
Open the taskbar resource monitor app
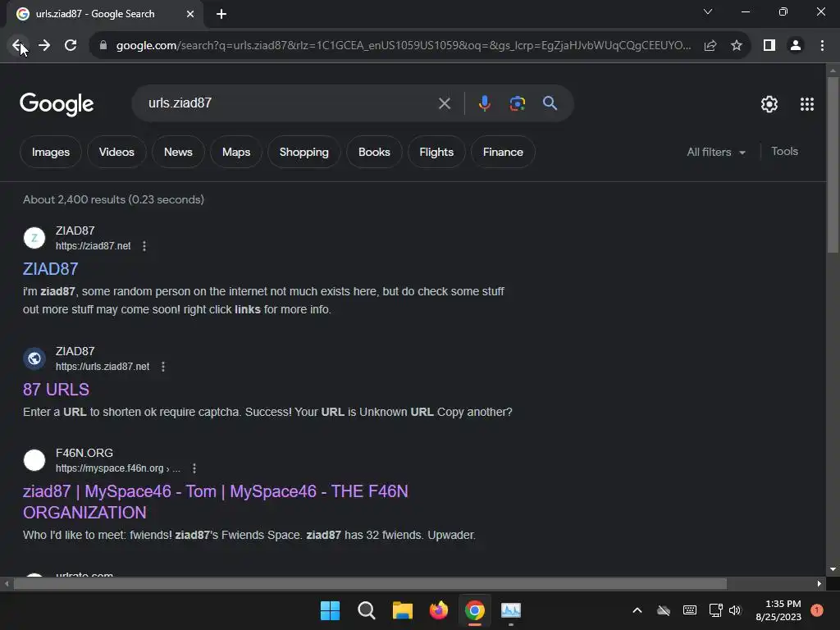pyautogui.click(x=511, y=610)
